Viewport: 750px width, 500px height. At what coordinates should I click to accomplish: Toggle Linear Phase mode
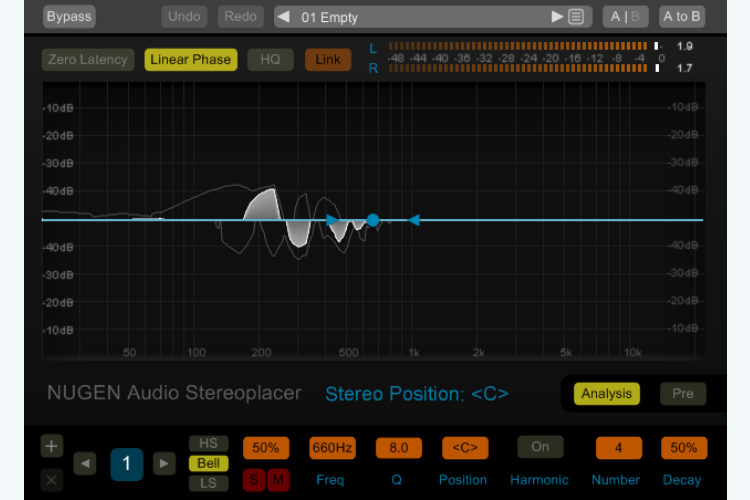coord(191,60)
